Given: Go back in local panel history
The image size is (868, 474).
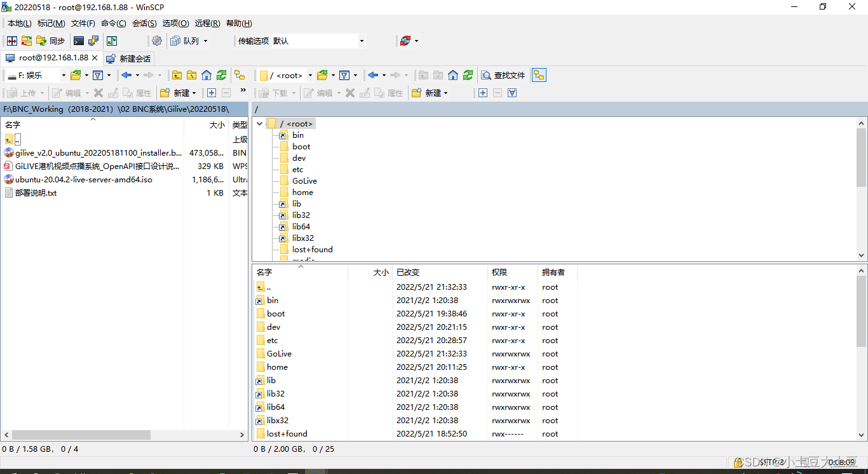Looking at the screenshot, I should click(x=126, y=75).
